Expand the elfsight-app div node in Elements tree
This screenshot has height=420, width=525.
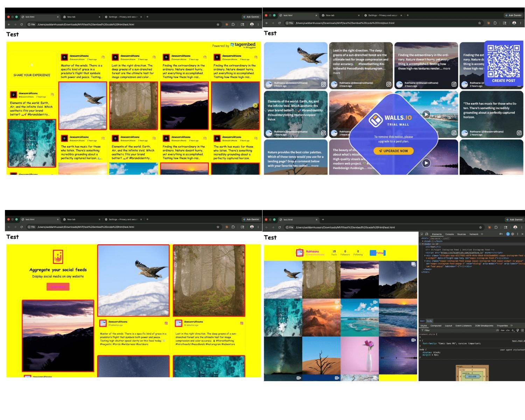[x=425, y=255]
